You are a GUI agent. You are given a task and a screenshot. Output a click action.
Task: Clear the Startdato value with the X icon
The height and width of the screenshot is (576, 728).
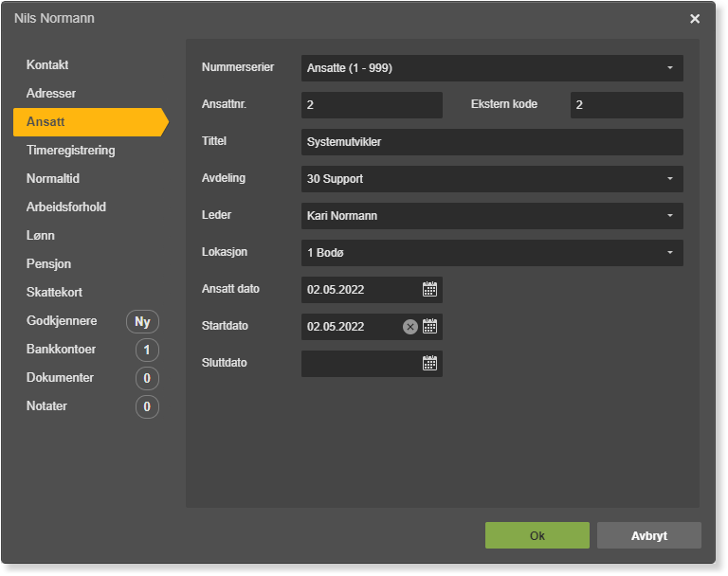(x=409, y=327)
